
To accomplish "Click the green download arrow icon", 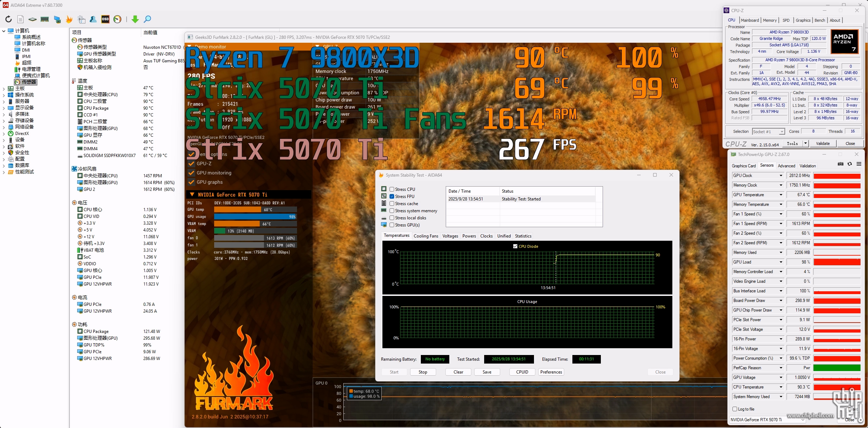I will coord(135,19).
